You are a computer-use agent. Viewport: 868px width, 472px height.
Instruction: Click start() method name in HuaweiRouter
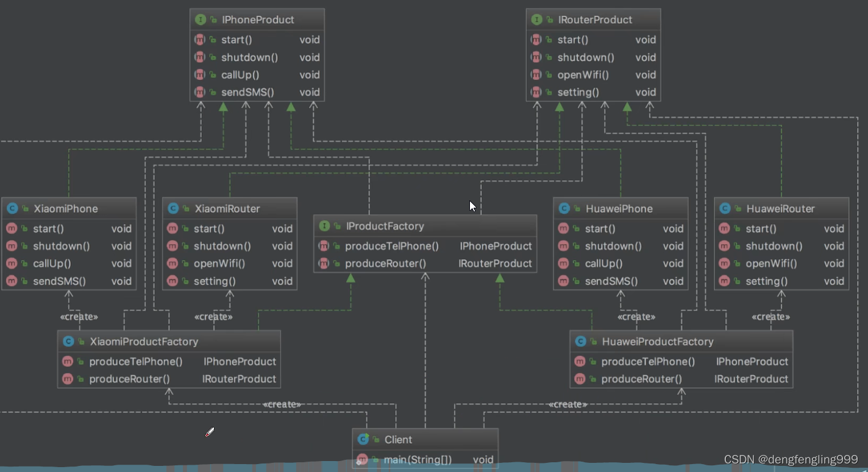click(x=761, y=229)
